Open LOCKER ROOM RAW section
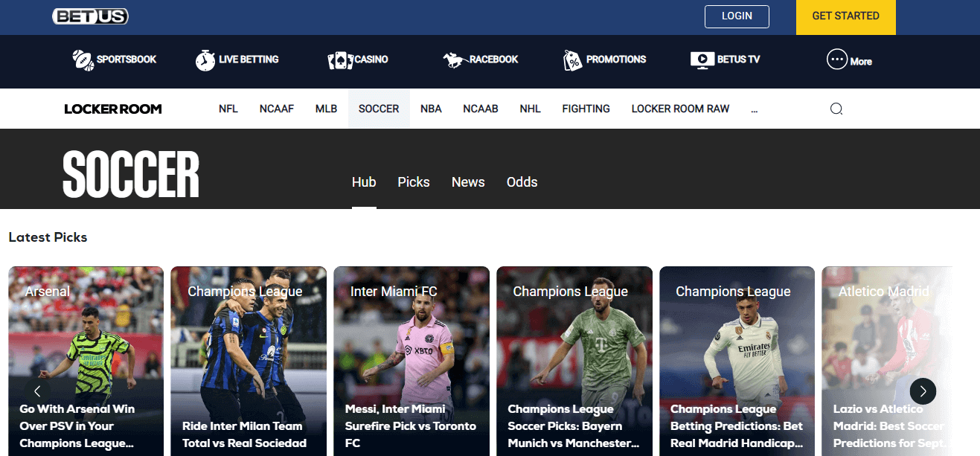This screenshot has width=980, height=456. click(x=680, y=109)
